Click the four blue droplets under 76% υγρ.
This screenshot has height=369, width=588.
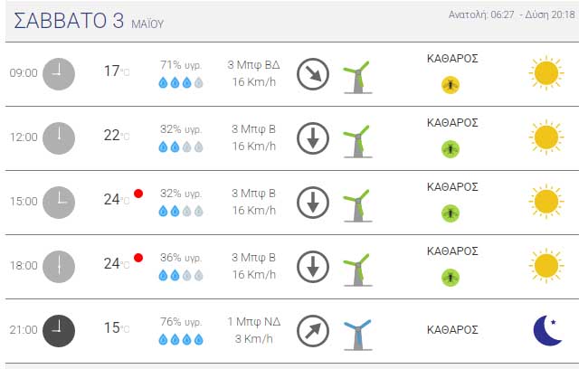click(x=181, y=340)
